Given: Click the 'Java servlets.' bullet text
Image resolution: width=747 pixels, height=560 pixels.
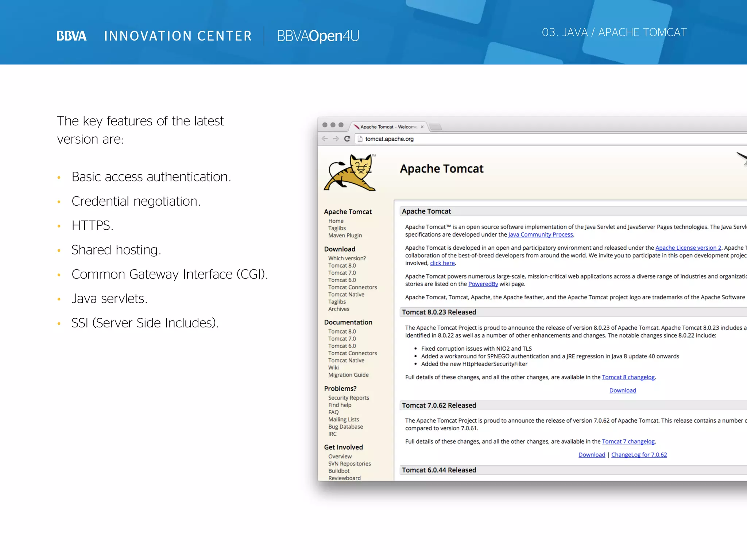Looking at the screenshot, I should [x=109, y=299].
